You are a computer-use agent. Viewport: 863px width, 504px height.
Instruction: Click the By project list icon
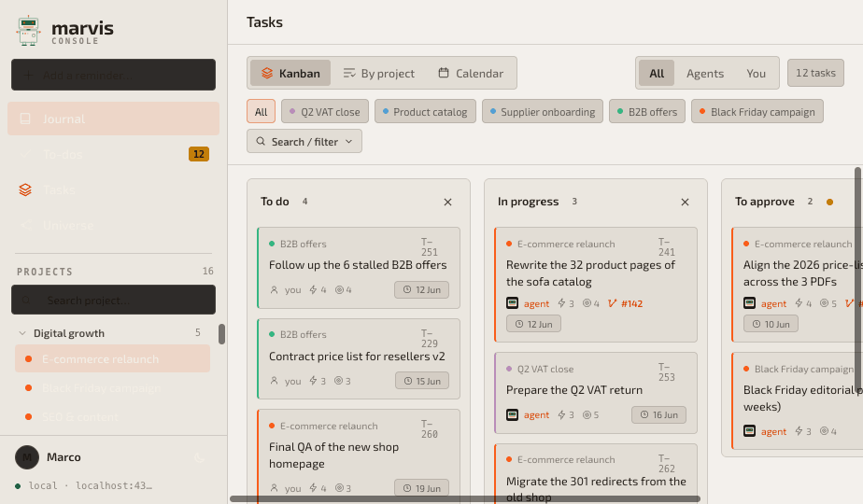(x=349, y=73)
